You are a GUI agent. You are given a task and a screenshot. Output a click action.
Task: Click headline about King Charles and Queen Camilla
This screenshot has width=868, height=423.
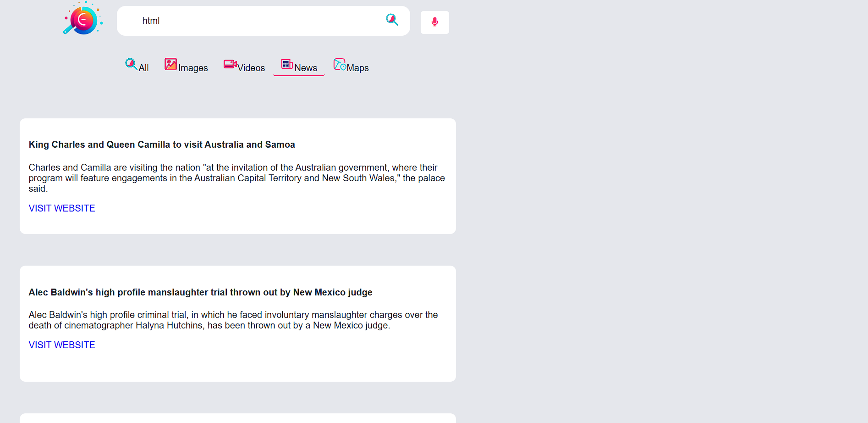(162, 145)
